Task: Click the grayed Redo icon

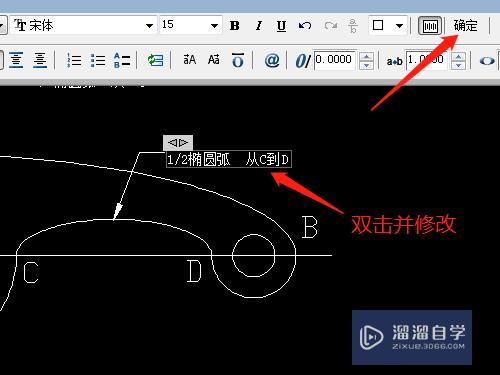Action: (330, 26)
